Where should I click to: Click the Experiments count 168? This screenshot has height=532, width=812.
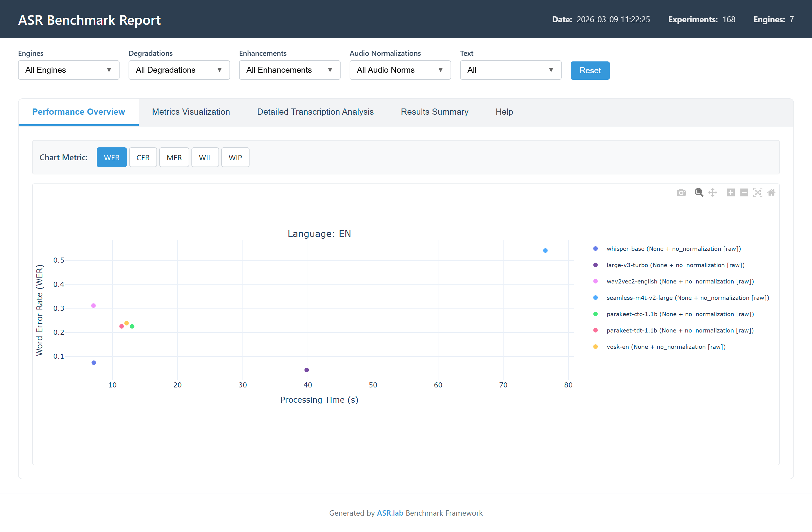coord(729,19)
